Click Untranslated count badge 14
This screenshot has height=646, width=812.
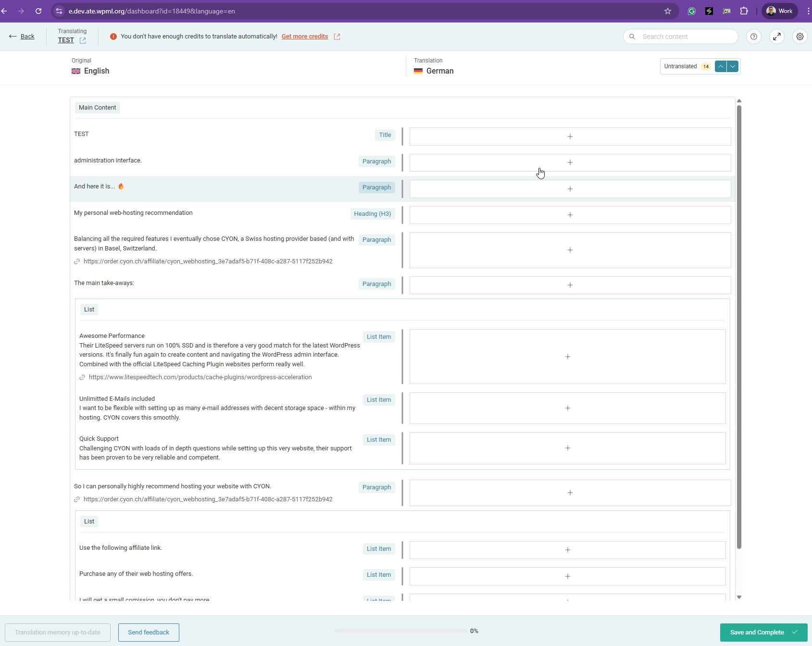706,67
